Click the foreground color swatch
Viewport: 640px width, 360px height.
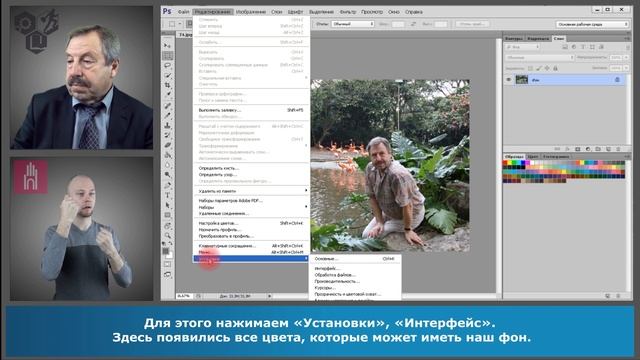(x=166, y=251)
